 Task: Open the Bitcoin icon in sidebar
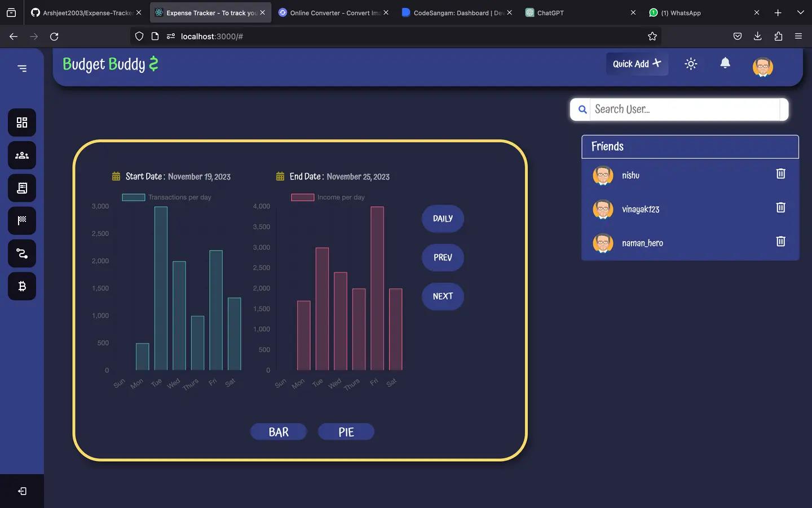pyautogui.click(x=22, y=286)
